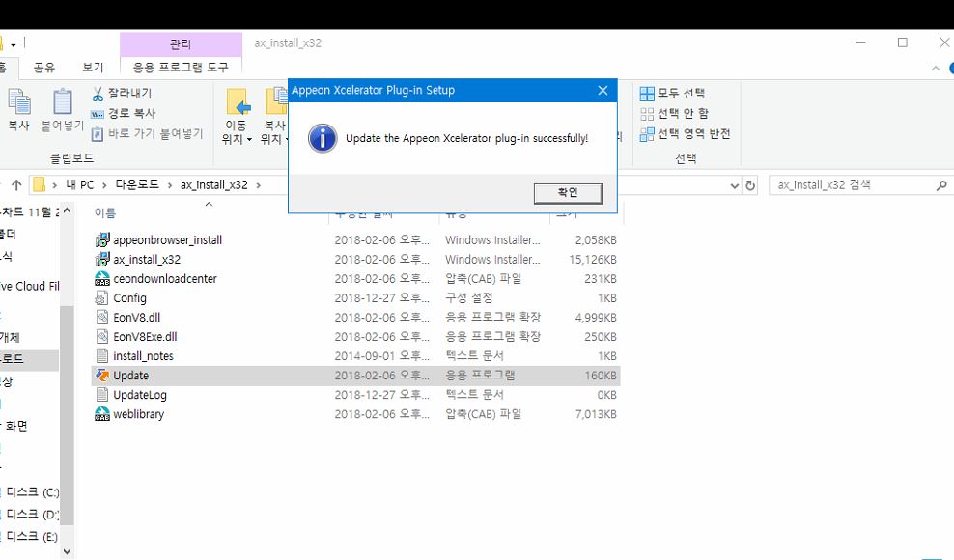Sort by the 이름 column header

click(105, 212)
